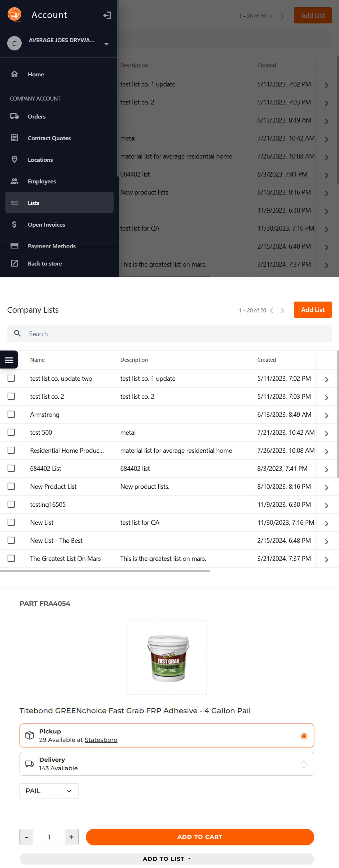
Task: Open The Greatest List On Mars chevron
Action: tap(327, 559)
